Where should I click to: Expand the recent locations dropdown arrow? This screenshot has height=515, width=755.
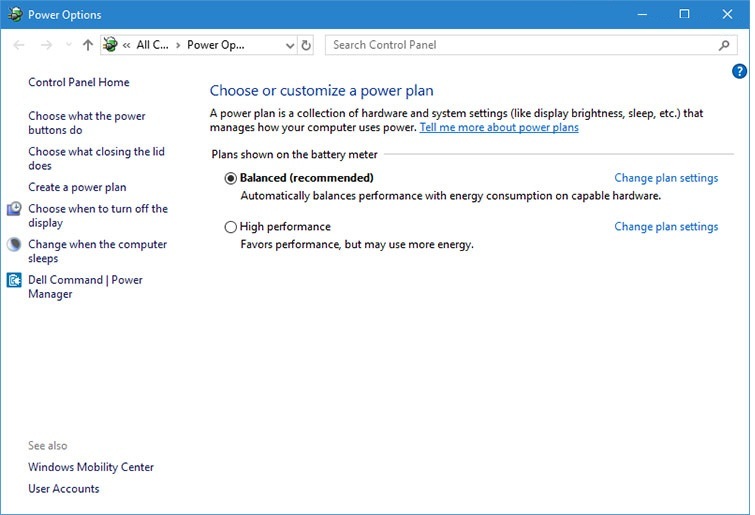click(68, 45)
